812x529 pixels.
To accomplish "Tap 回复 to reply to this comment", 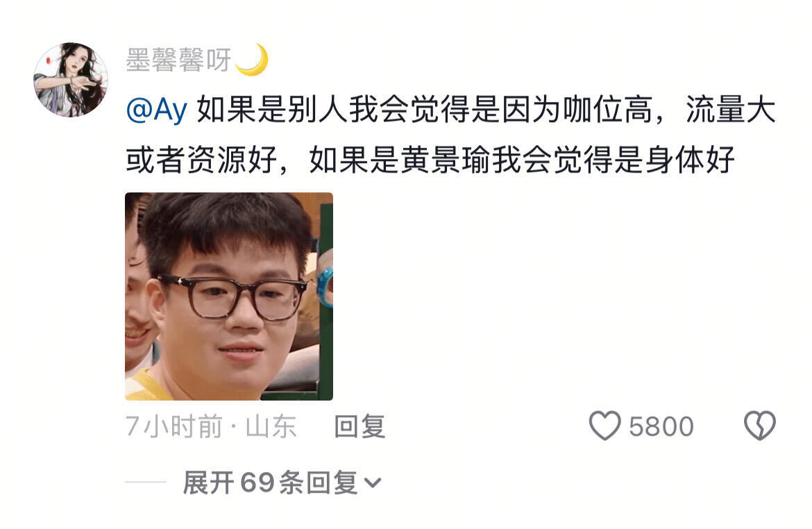I will tap(360, 426).
